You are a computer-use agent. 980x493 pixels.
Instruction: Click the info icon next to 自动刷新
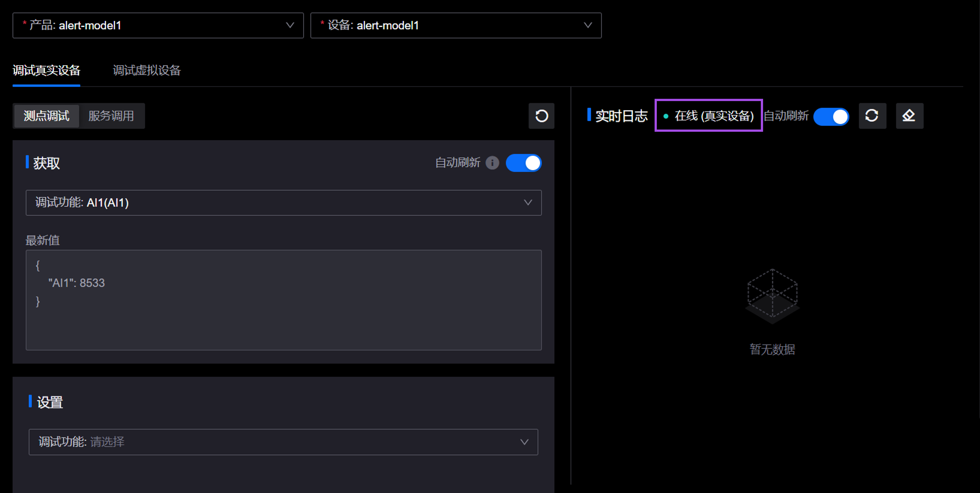coord(492,163)
